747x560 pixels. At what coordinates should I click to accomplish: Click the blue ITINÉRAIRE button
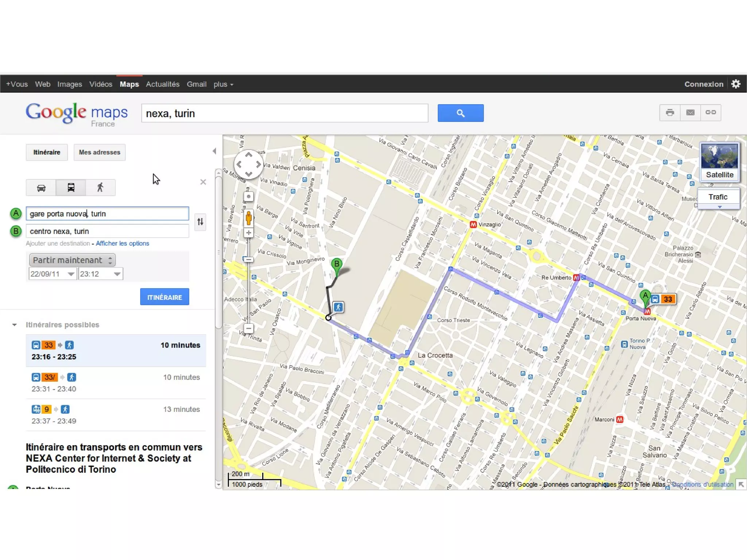[165, 297]
